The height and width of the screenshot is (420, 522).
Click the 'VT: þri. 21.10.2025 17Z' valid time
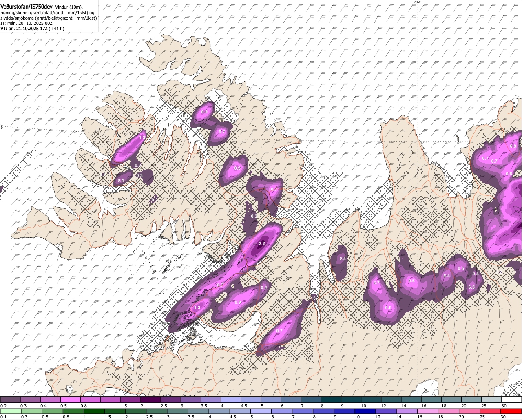pyautogui.click(x=24, y=29)
